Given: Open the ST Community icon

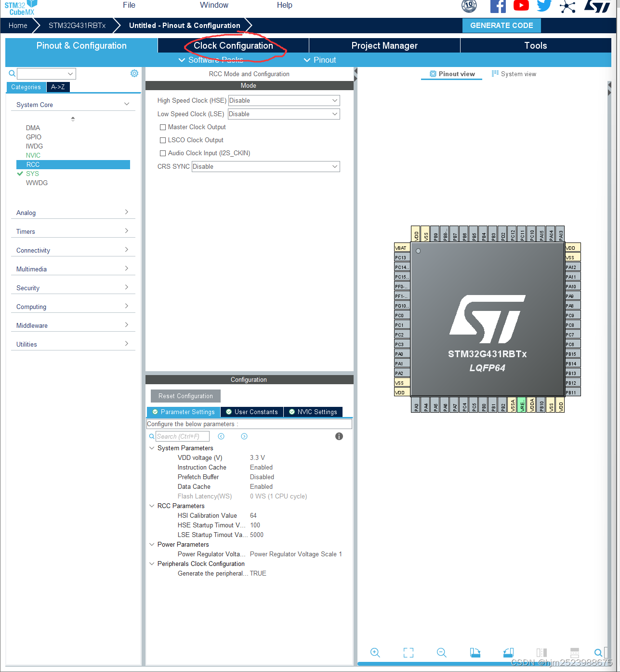Looking at the screenshot, I should (567, 6).
